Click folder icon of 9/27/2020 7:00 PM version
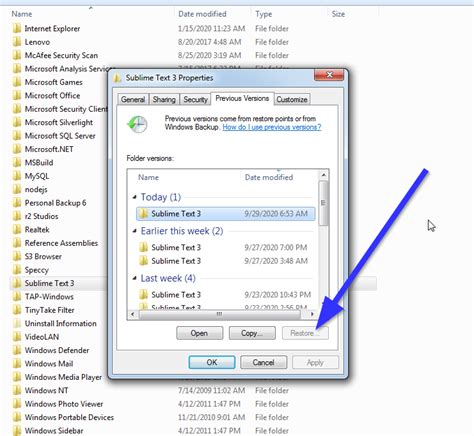 (143, 247)
